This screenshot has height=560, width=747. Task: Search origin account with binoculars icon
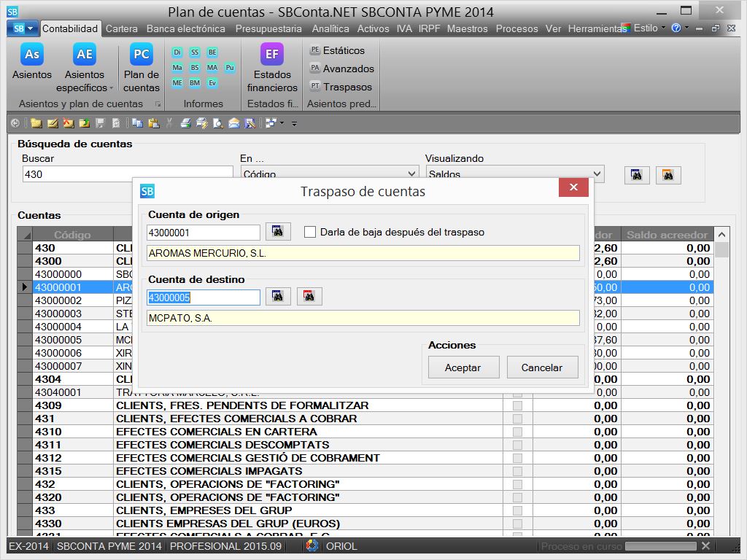tap(278, 232)
